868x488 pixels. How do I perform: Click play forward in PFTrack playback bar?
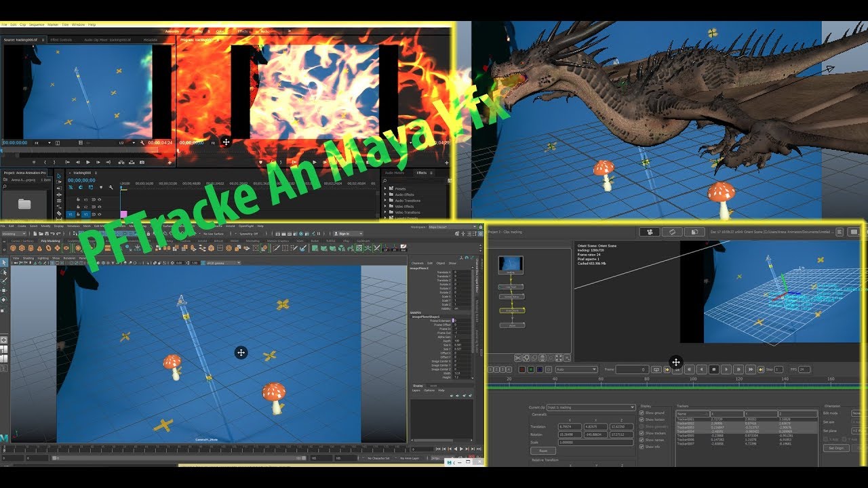726,369
